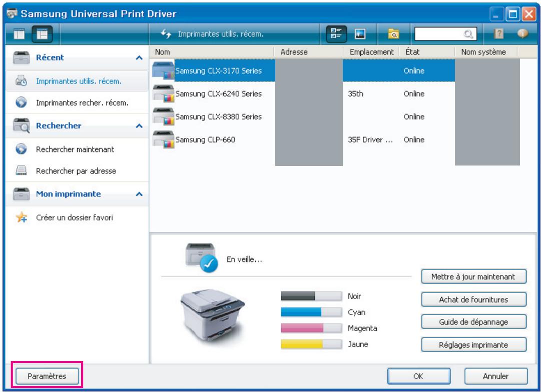The height and width of the screenshot is (392, 541).
Task: Click the info bubble icon in toolbar
Action: point(522,33)
